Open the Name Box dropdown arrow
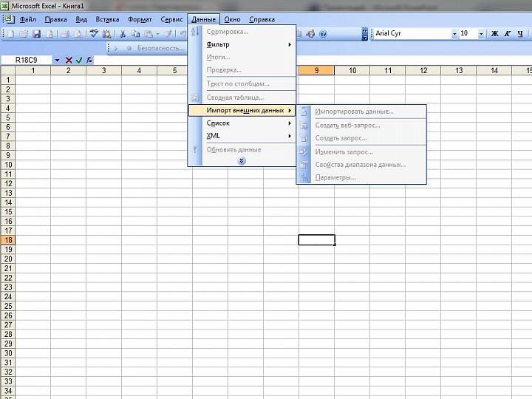This screenshot has height=399, width=532. pyautogui.click(x=57, y=60)
